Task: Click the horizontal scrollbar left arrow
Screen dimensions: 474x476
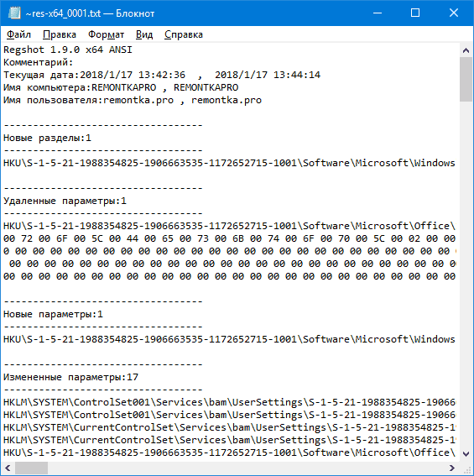Action: 8,468
